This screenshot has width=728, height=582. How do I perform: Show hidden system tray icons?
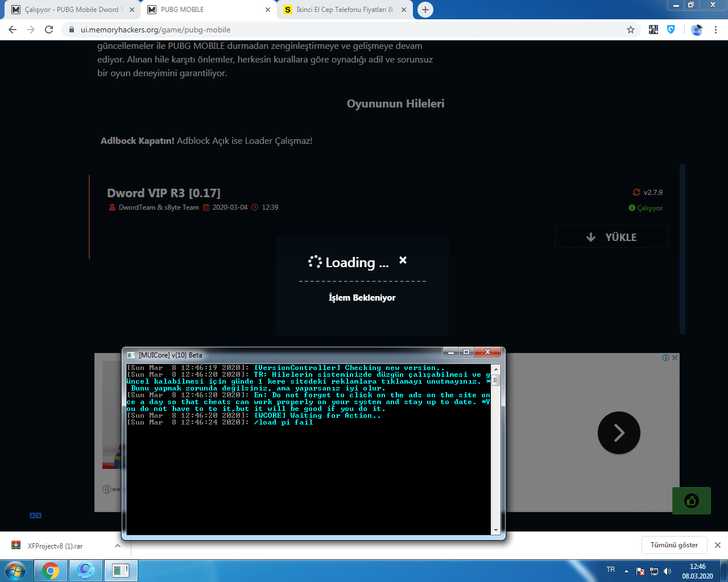point(626,571)
